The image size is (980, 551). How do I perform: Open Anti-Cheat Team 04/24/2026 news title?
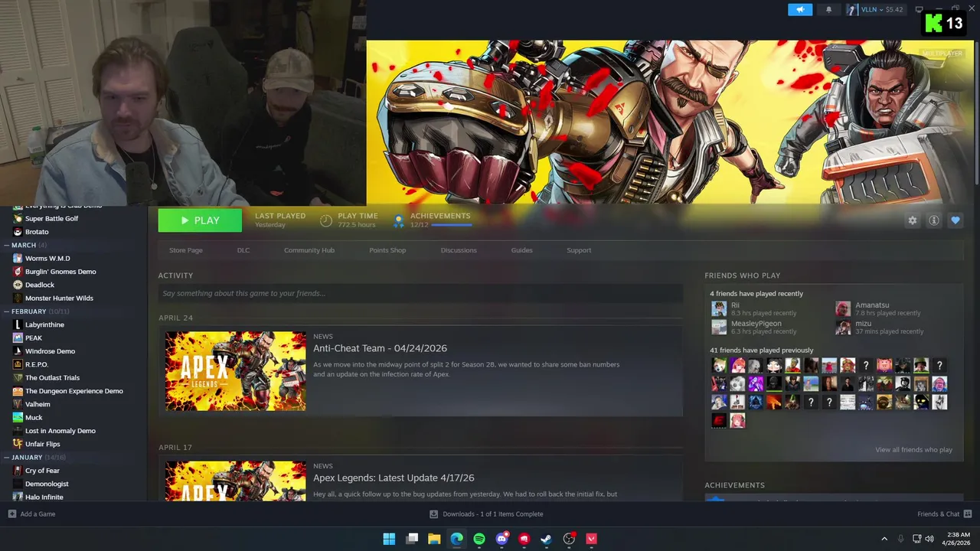(x=380, y=348)
